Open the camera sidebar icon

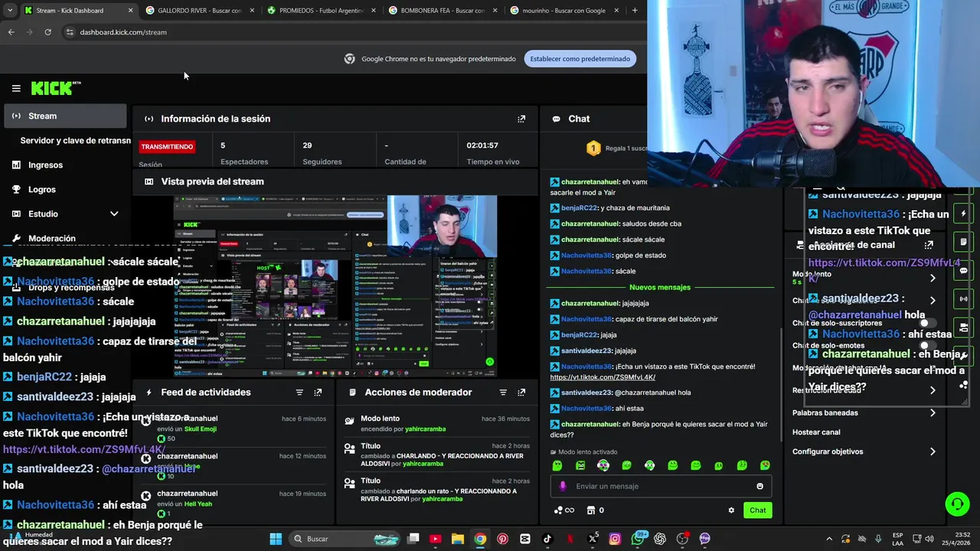(x=963, y=327)
